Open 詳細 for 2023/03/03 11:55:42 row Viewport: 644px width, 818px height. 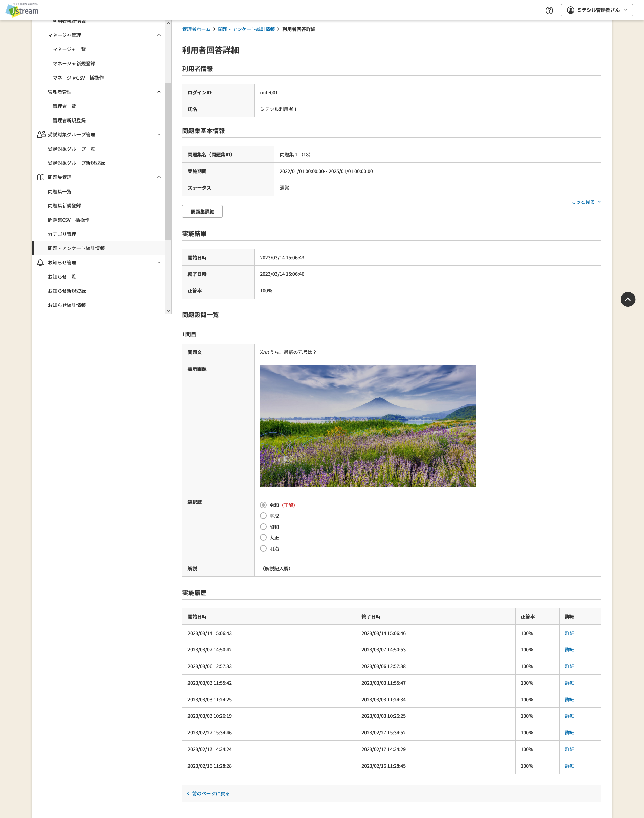tap(569, 683)
